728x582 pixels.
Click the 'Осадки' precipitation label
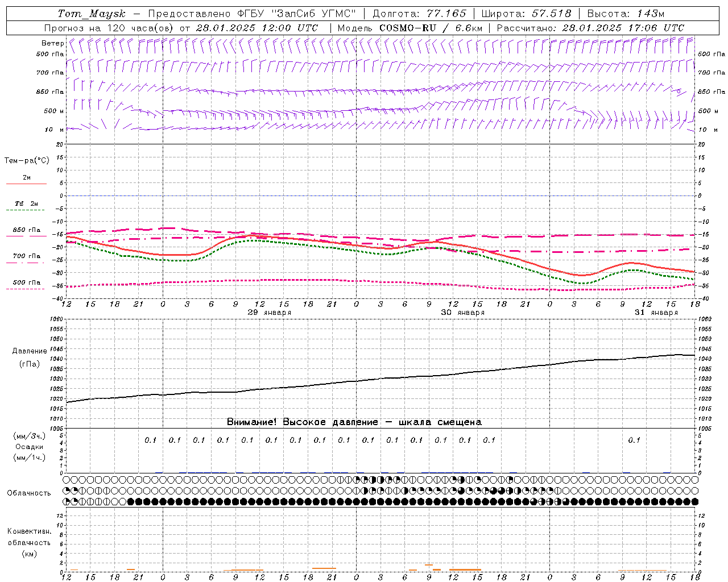29,447
